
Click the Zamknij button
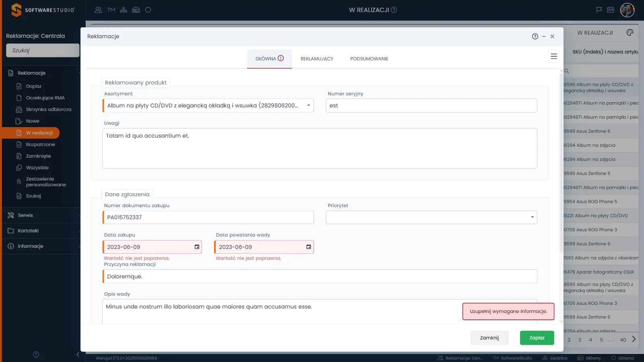click(x=489, y=338)
